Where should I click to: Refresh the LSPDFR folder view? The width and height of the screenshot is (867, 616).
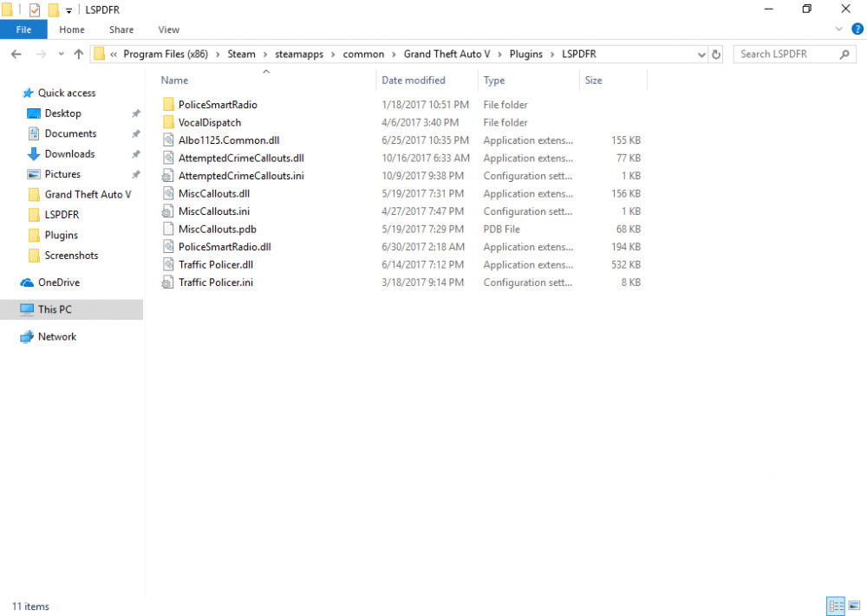point(716,54)
